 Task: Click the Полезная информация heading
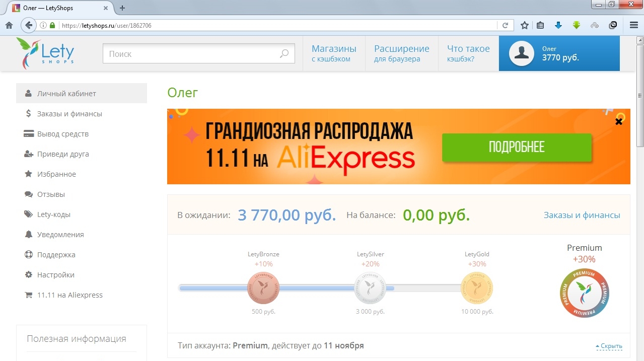pyautogui.click(x=77, y=338)
